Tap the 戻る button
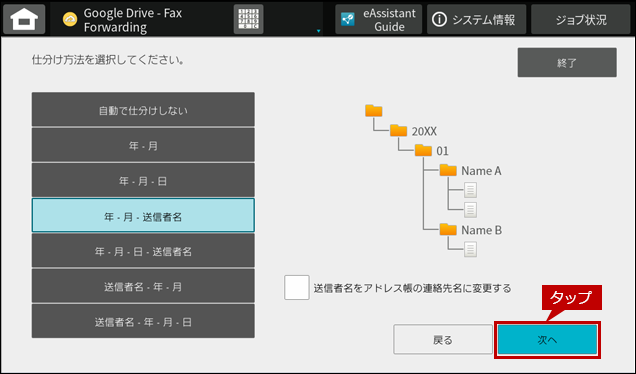636x374 pixels. pos(443,339)
